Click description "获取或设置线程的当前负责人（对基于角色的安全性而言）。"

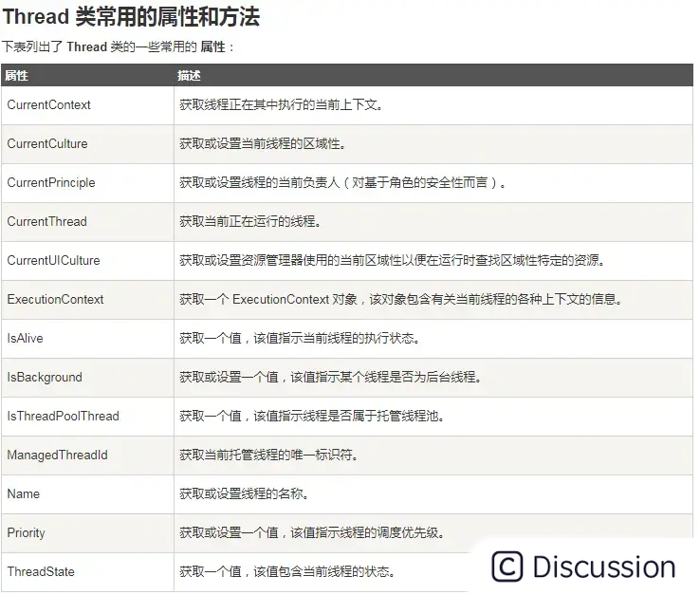(342, 183)
